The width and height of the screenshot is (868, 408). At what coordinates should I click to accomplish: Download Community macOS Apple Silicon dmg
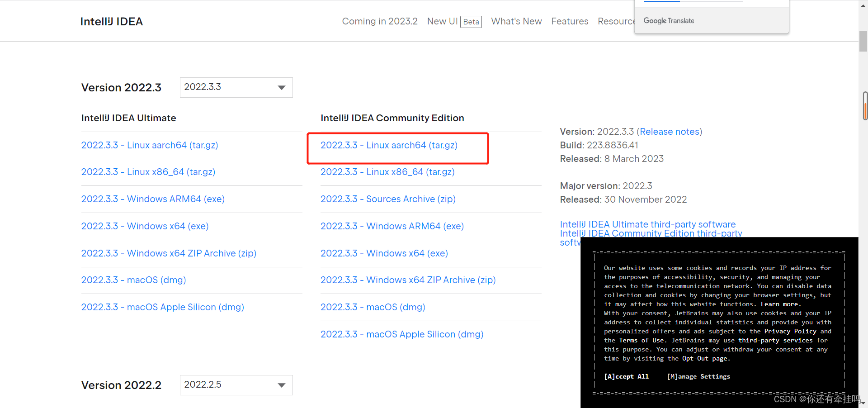coord(402,334)
